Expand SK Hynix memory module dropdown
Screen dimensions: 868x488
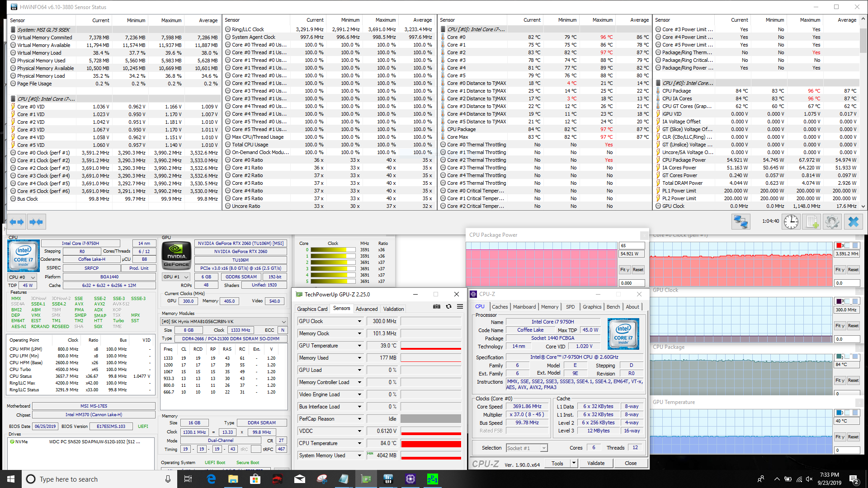pyautogui.click(x=283, y=322)
